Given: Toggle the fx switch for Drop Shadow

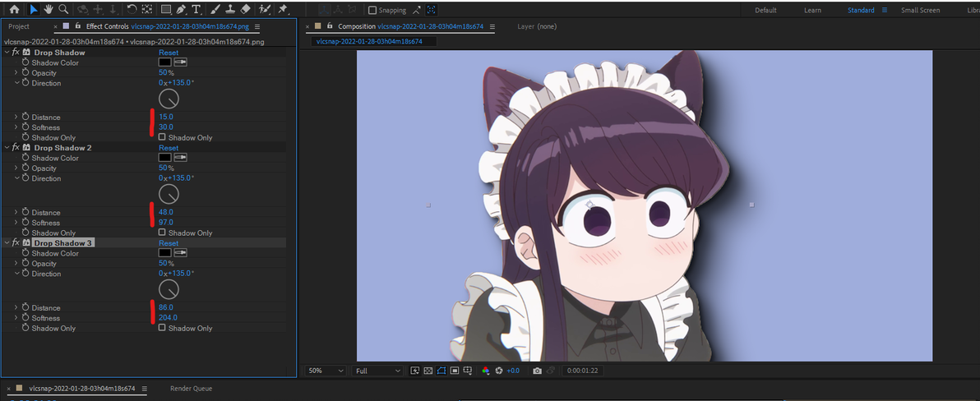Looking at the screenshot, I should coord(16,53).
